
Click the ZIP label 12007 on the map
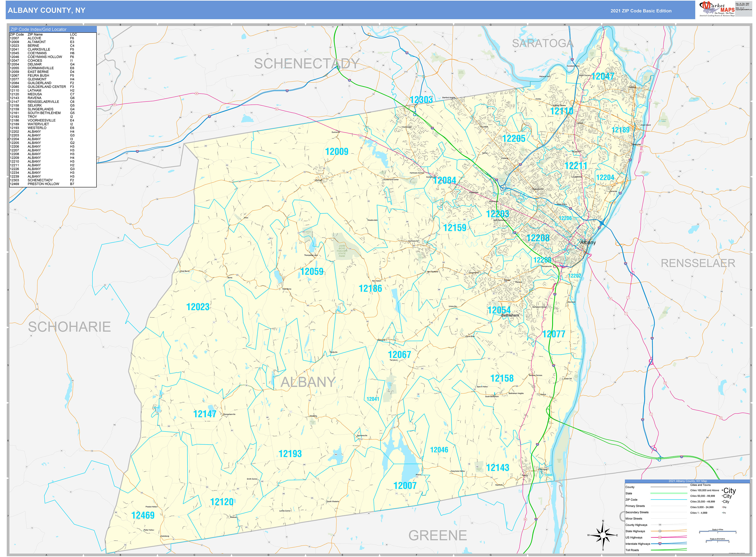pyautogui.click(x=405, y=486)
